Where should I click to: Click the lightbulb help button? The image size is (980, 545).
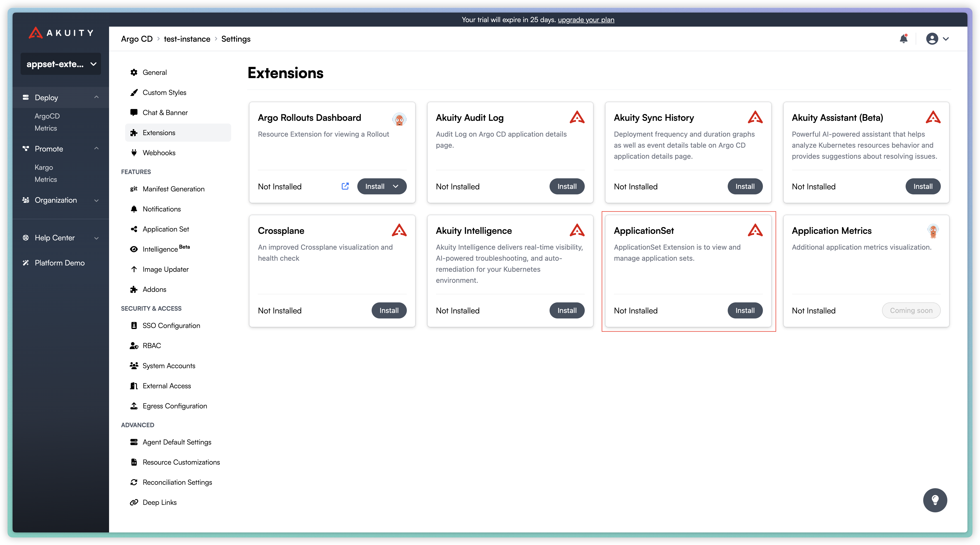[x=935, y=500]
